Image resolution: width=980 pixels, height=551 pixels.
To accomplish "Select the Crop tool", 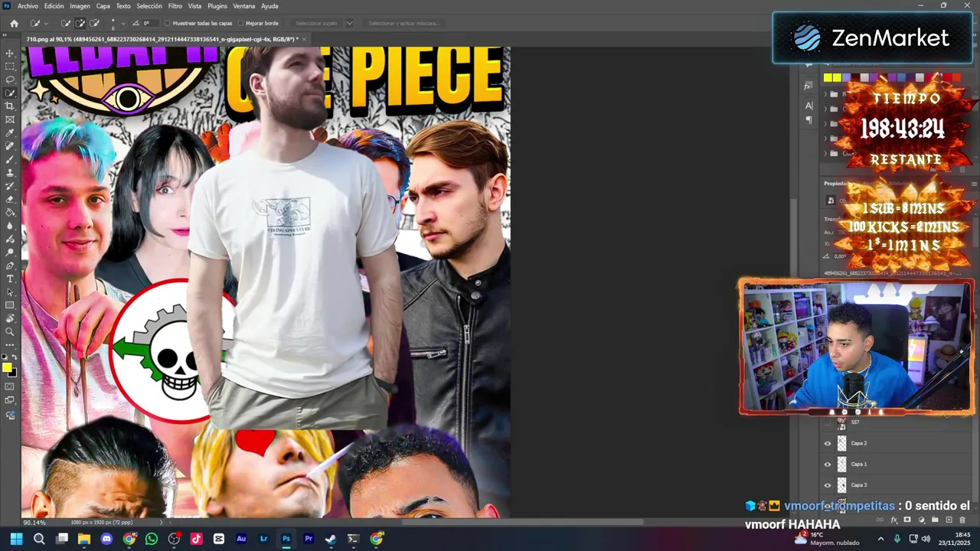I will pyautogui.click(x=10, y=106).
